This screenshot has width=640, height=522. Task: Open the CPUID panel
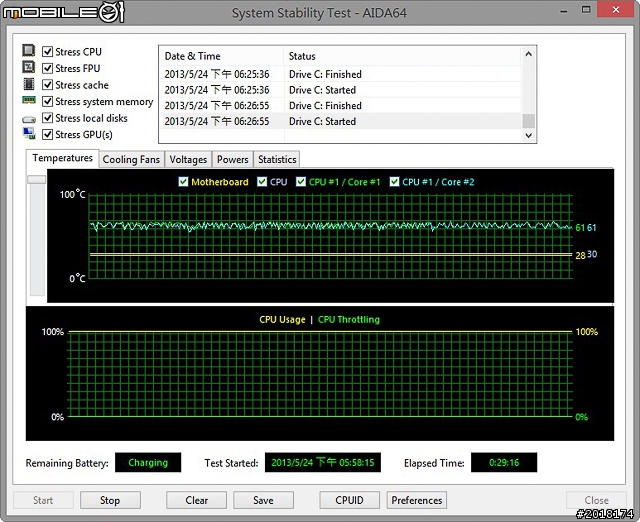pyautogui.click(x=349, y=500)
